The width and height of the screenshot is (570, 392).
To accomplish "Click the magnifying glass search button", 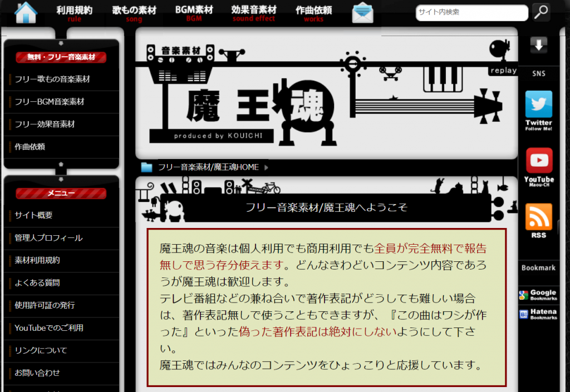I will click(x=540, y=12).
